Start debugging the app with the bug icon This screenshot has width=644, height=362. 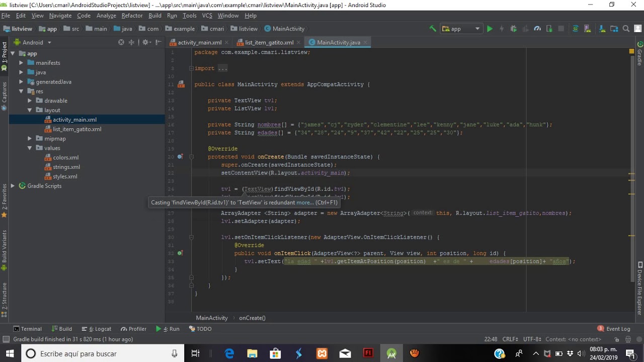513,29
